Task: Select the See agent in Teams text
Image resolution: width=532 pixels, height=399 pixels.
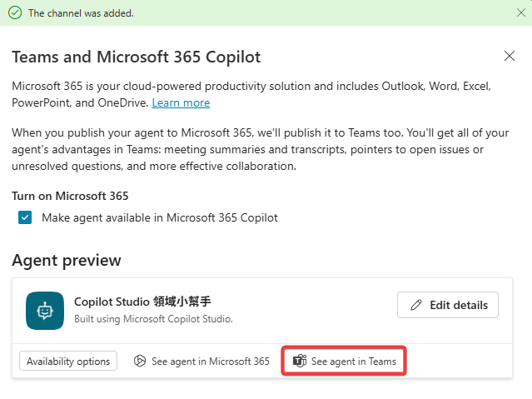Action: pyautogui.click(x=353, y=362)
